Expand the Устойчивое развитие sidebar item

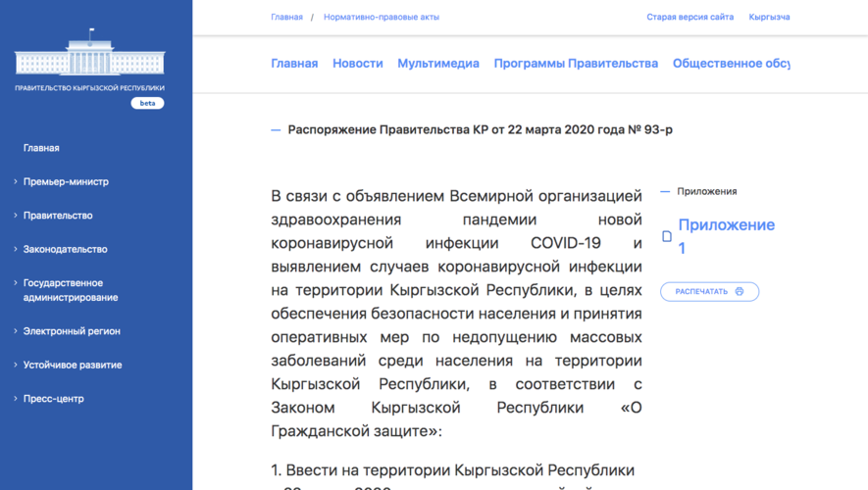[73, 365]
